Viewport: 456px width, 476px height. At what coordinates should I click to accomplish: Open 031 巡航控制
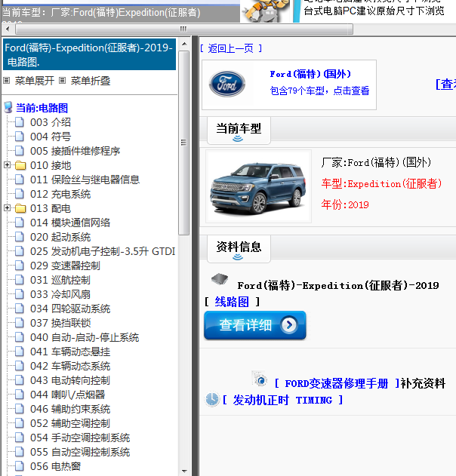(60, 280)
